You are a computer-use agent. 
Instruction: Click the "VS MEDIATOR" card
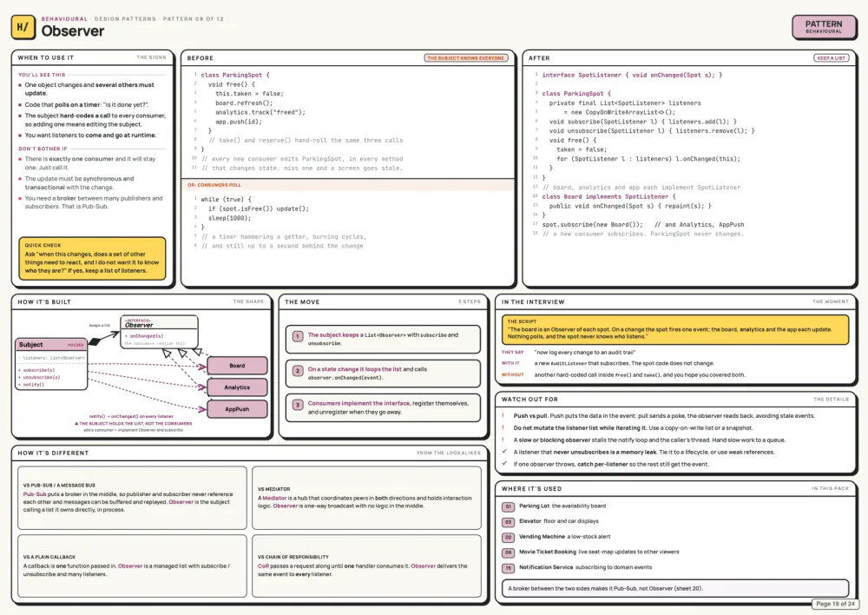(x=366, y=498)
